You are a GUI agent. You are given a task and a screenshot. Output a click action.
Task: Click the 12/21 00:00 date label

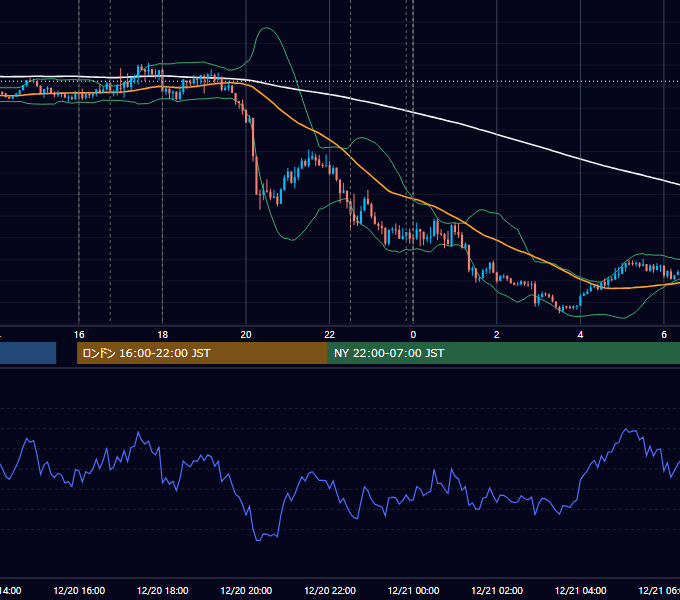click(413, 590)
